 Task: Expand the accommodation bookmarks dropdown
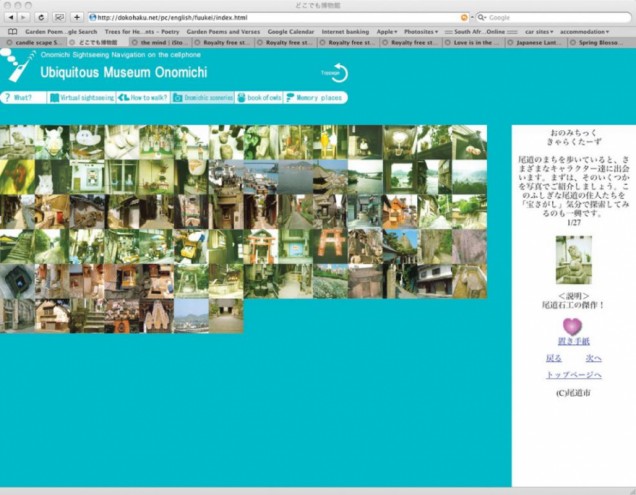[584, 32]
